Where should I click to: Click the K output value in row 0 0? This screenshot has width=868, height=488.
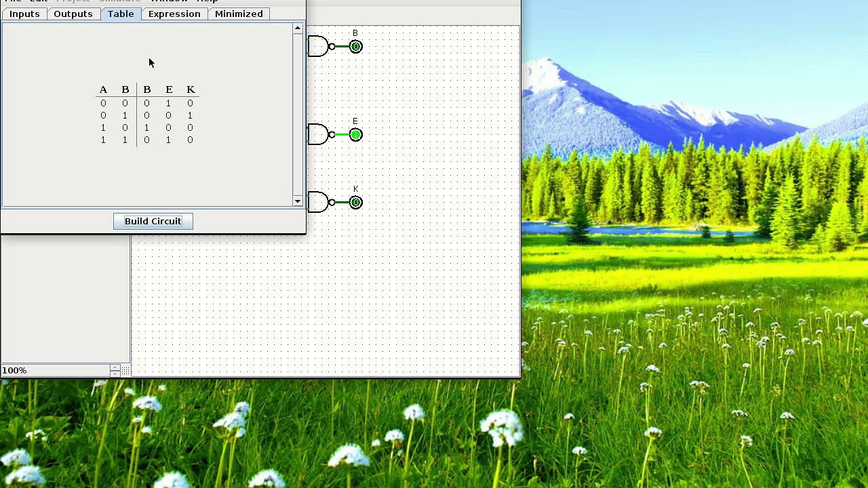pyautogui.click(x=190, y=103)
